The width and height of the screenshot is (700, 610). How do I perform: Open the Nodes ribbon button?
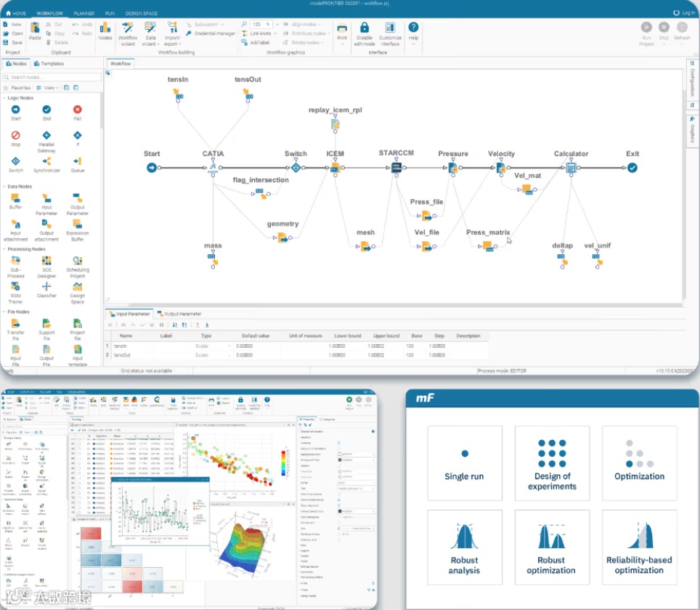coord(105,31)
